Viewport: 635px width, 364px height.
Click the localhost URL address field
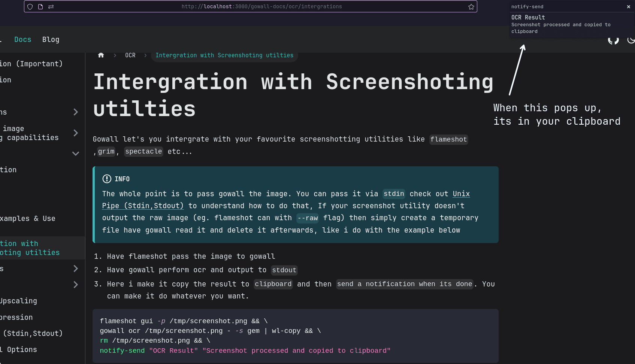(x=261, y=7)
